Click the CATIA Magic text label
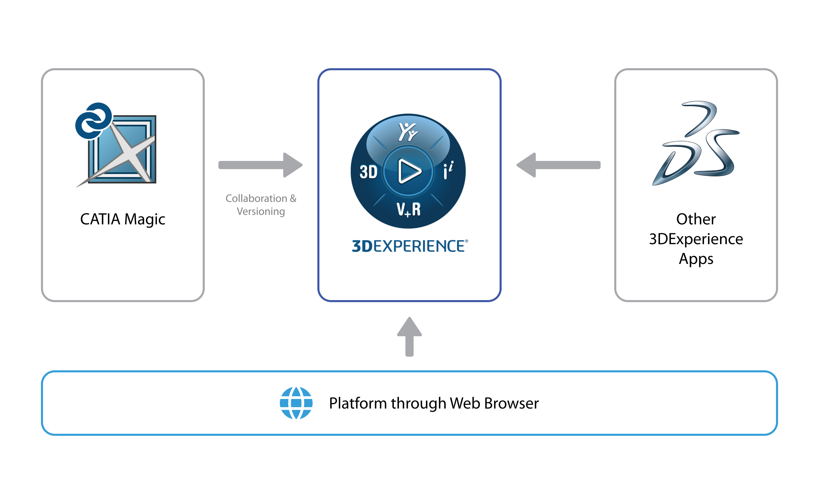The width and height of the screenshot is (819, 504). pyautogui.click(x=123, y=219)
